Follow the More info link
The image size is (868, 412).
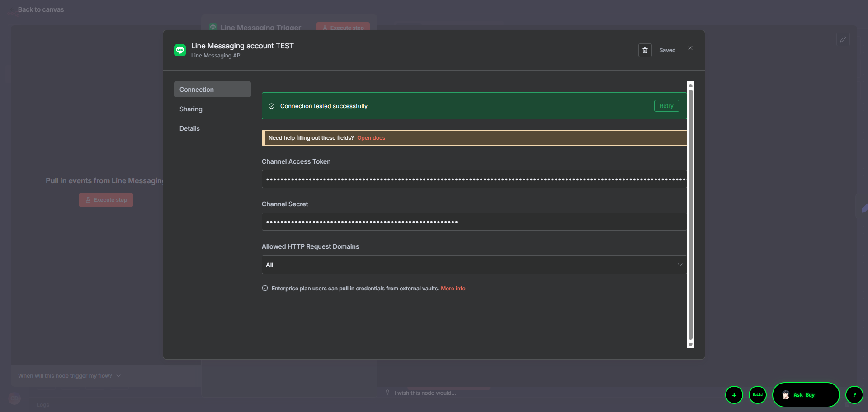pyautogui.click(x=453, y=289)
